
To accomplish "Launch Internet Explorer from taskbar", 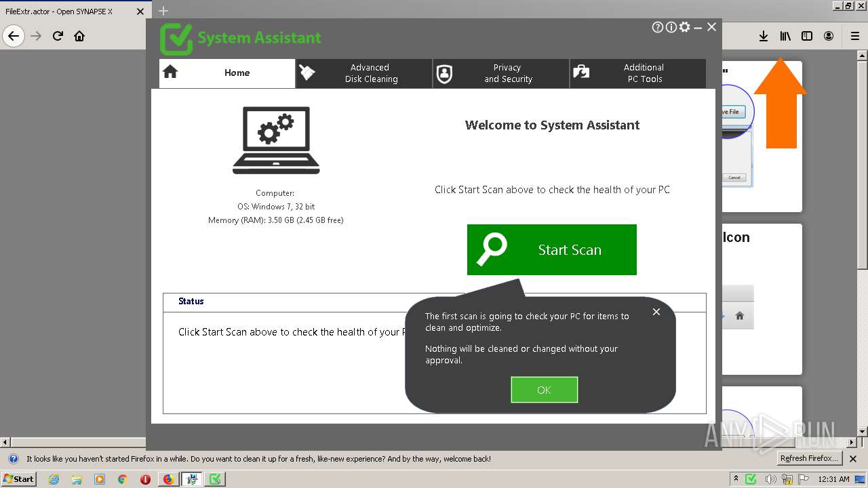I will (x=54, y=479).
